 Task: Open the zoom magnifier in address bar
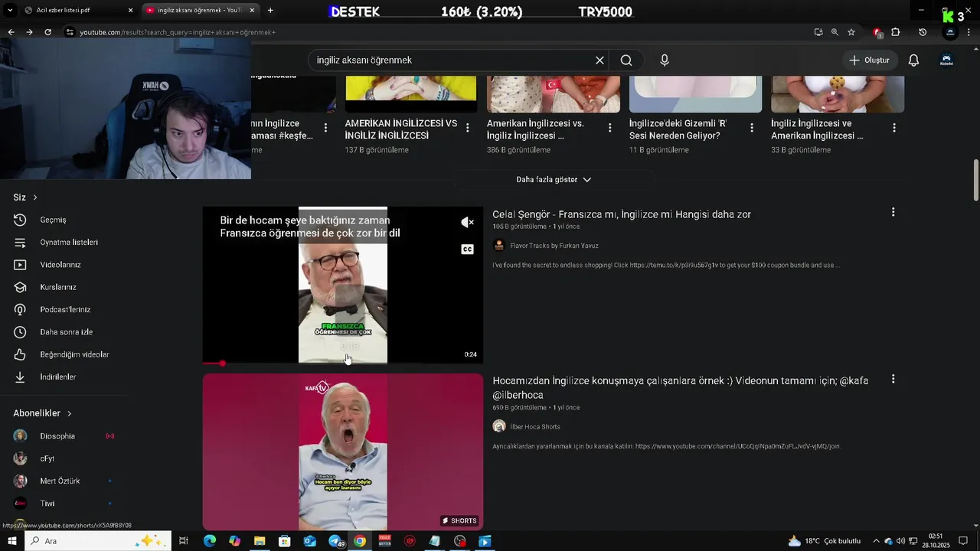(x=835, y=32)
